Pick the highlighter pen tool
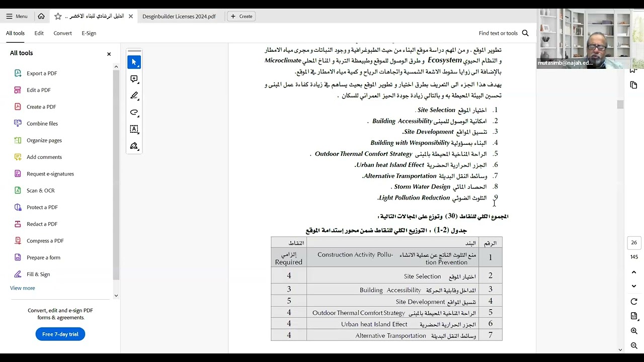This screenshot has width=644, height=362. click(134, 96)
